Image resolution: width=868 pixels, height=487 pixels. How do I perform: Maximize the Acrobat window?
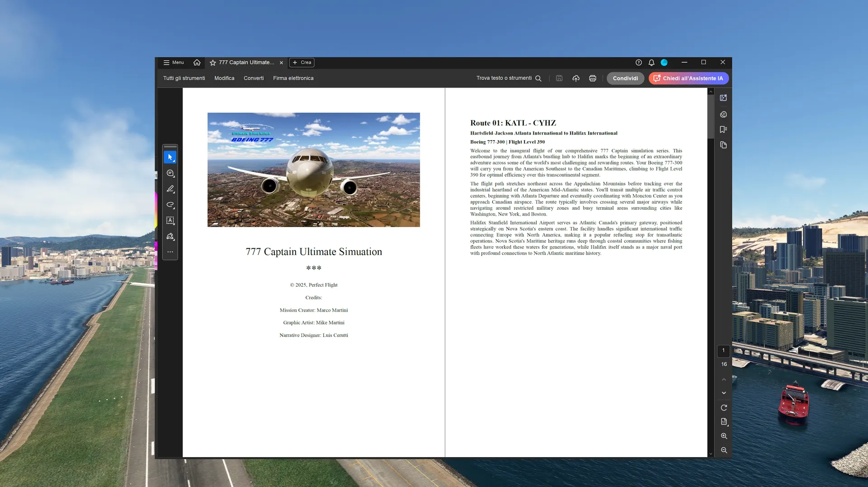[x=703, y=62]
